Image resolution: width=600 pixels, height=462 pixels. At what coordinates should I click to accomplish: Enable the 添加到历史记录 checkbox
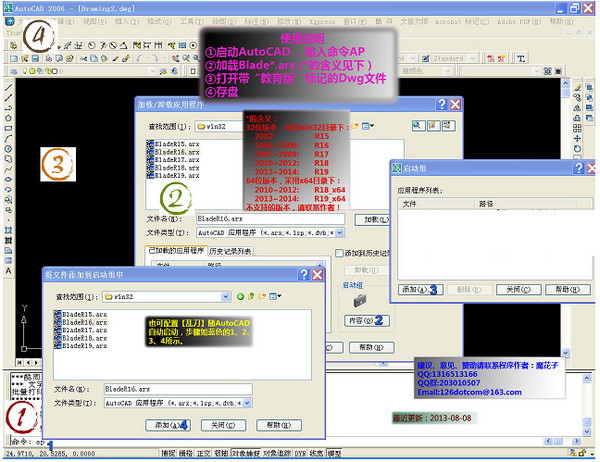click(340, 253)
